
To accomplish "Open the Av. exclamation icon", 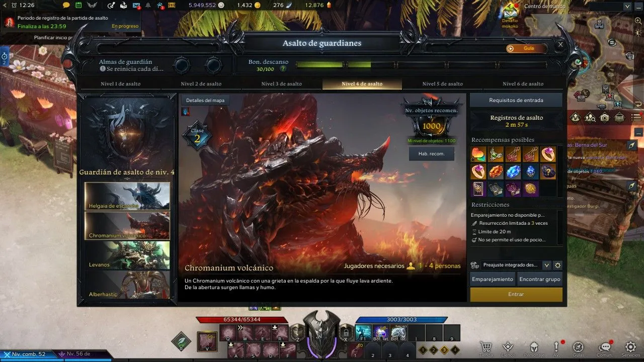I will [556, 347].
